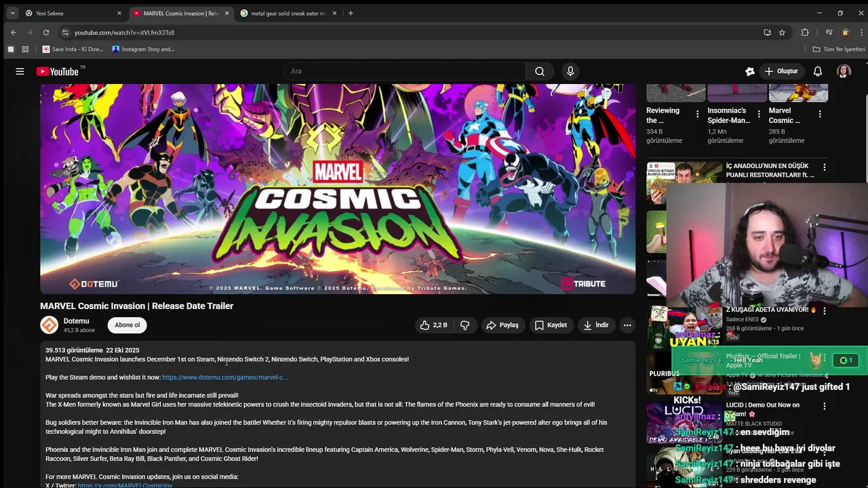Open İÇ ANADOLU'NUN EN DÜŞÜK PUANLI video
Viewport: 868px width, 488px height.
click(770, 170)
